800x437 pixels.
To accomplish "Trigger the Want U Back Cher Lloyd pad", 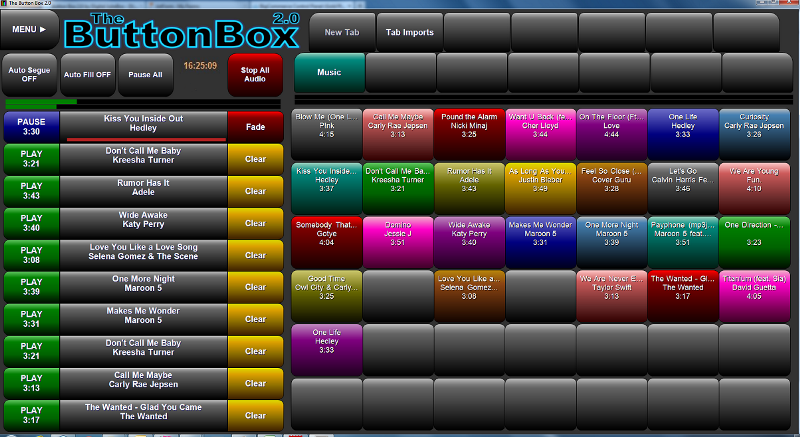I will [x=540, y=134].
